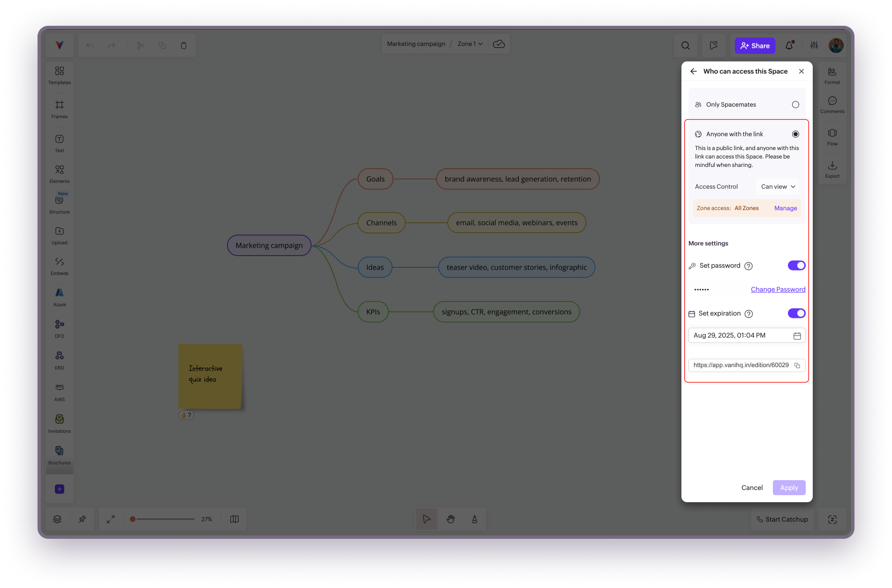Click the expiration date input field

[x=741, y=336]
